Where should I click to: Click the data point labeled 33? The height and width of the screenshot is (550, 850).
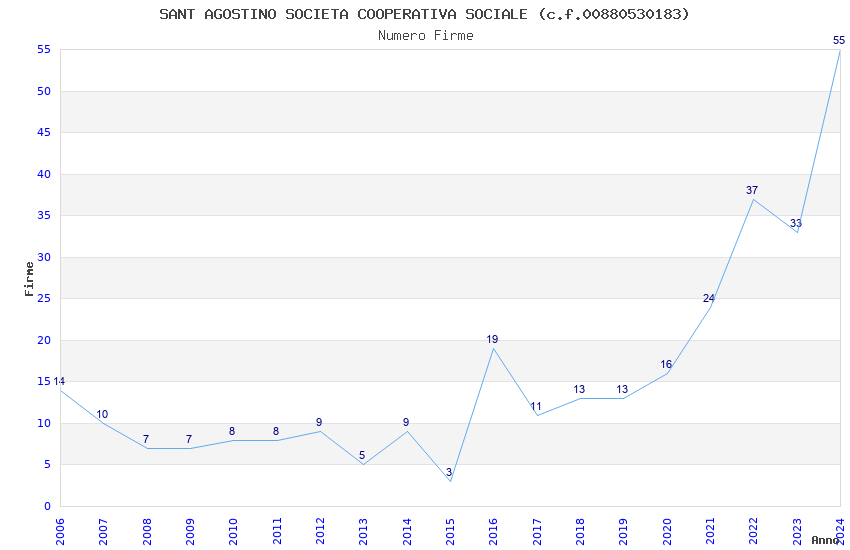(x=796, y=232)
